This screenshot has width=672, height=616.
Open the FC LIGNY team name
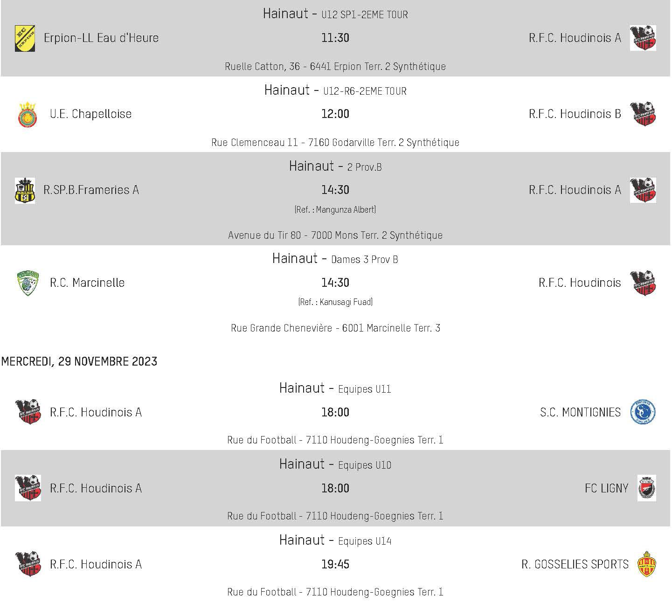pyautogui.click(x=607, y=488)
